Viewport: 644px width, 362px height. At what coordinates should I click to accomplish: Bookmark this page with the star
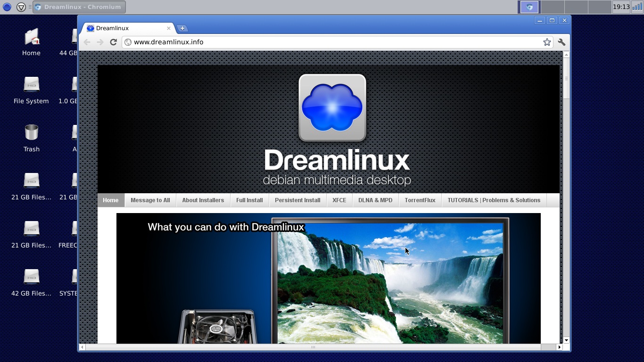click(547, 42)
